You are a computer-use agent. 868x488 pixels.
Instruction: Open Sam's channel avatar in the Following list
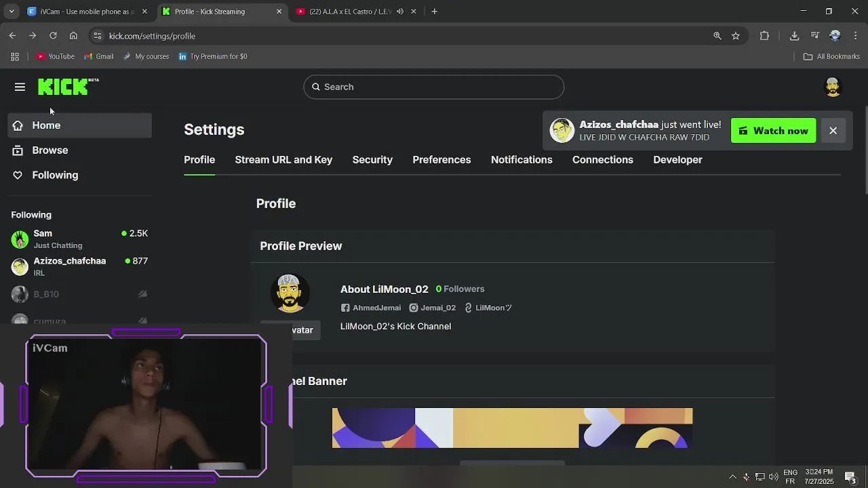tap(20, 239)
